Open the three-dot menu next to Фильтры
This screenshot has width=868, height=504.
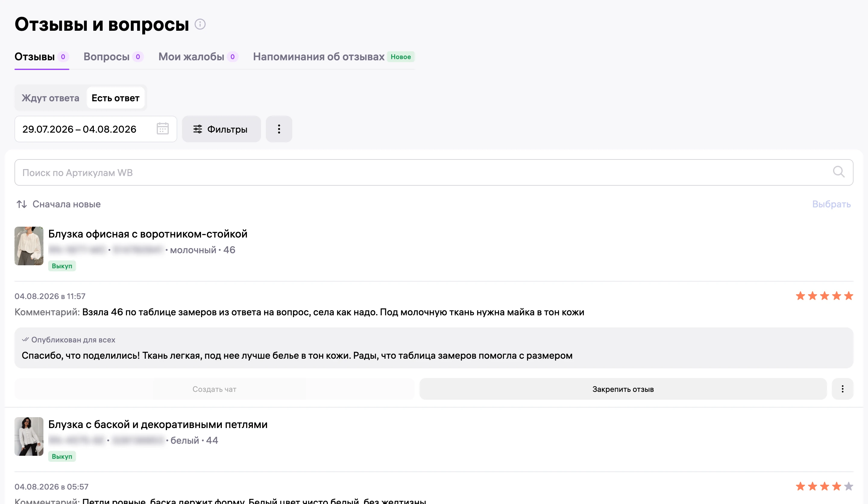click(279, 129)
